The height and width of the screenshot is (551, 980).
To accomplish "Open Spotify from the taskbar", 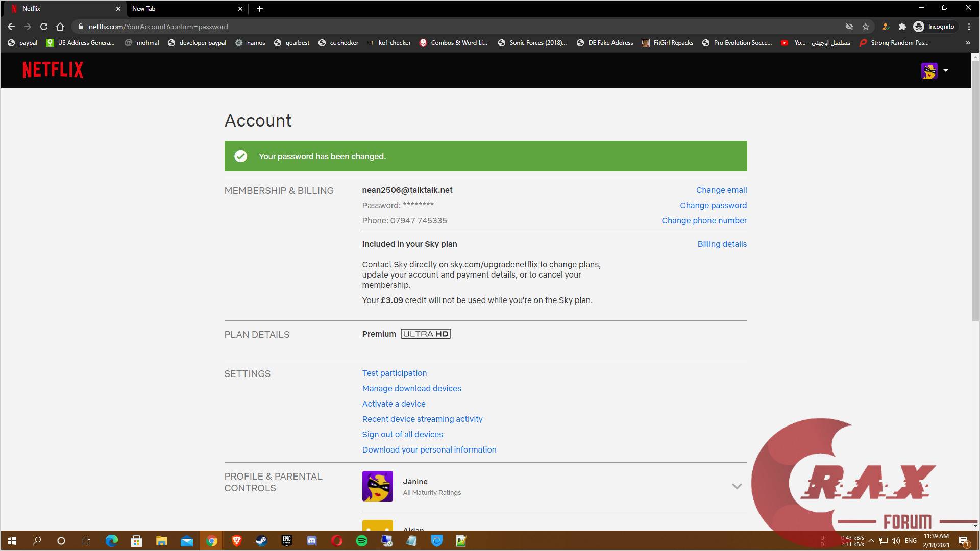I will click(x=361, y=541).
